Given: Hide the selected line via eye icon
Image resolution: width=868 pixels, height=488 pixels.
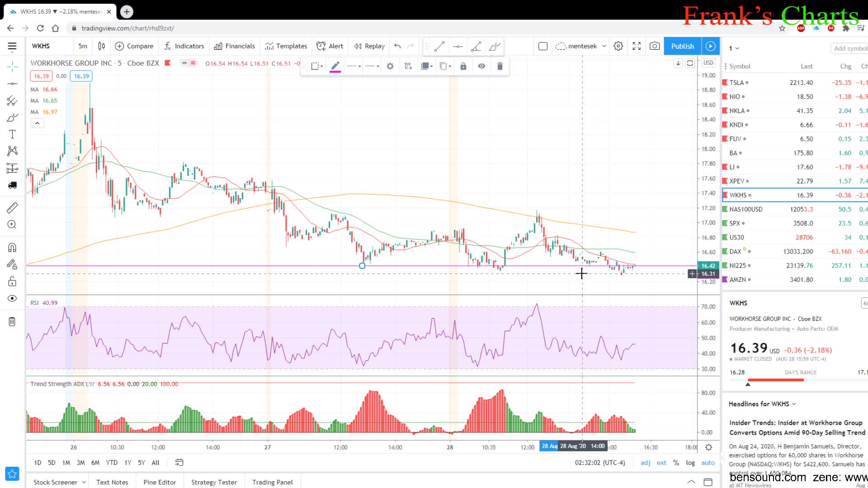Looking at the screenshot, I should point(481,66).
